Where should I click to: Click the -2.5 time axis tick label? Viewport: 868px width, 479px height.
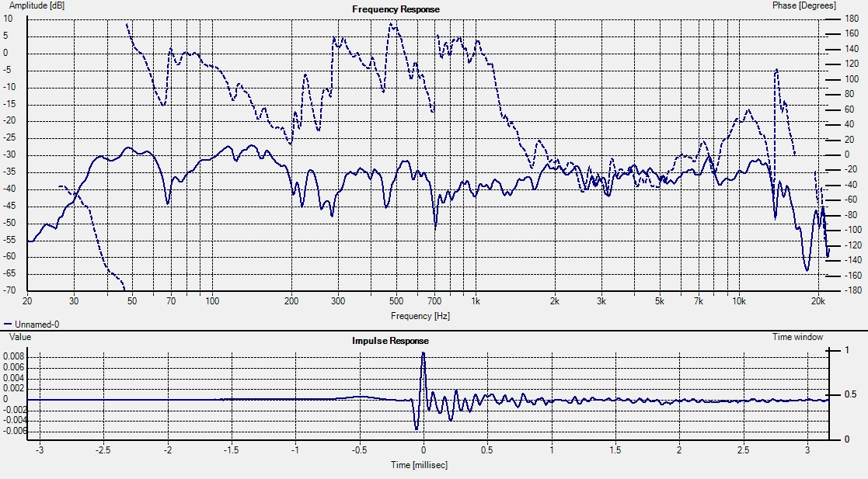pyautogui.click(x=103, y=449)
